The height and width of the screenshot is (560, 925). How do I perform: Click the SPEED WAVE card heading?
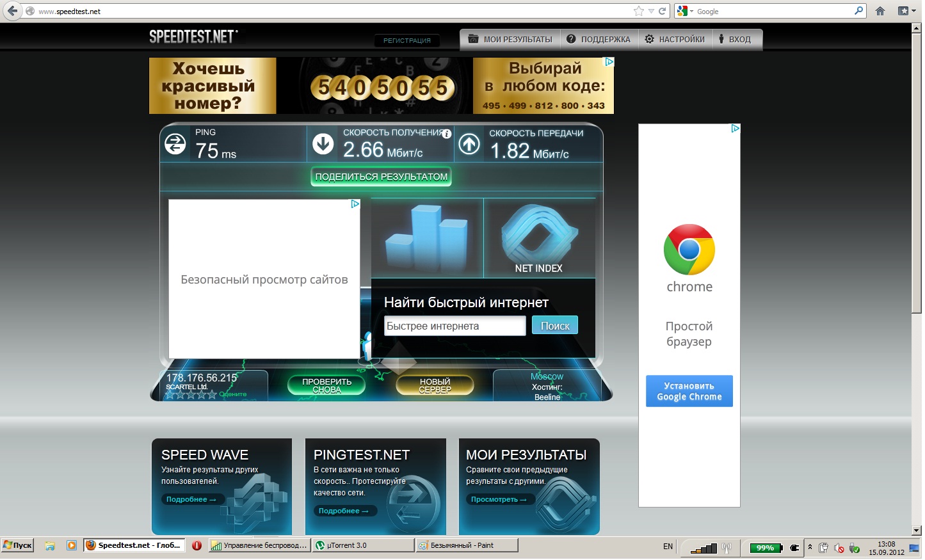click(x=205, y=455)
